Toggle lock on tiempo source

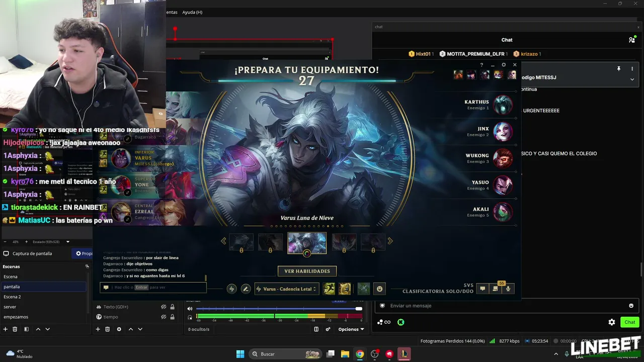tap(173, 317)
